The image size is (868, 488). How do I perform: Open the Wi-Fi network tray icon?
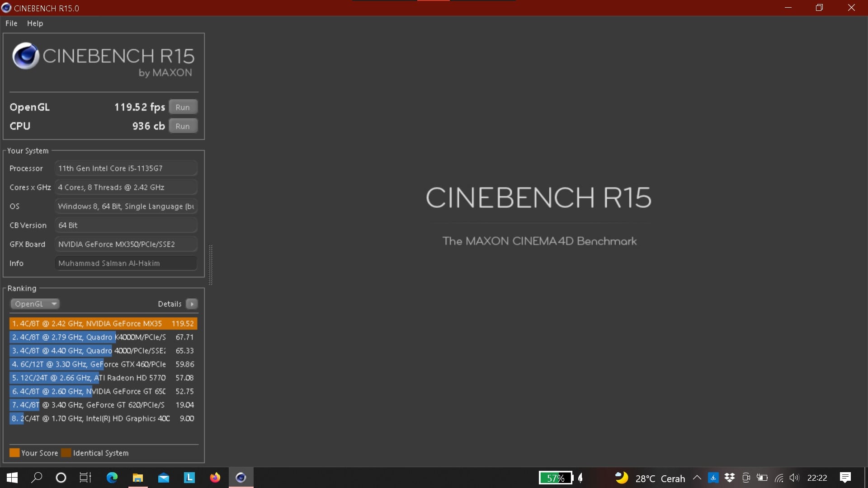coord(779,478)
